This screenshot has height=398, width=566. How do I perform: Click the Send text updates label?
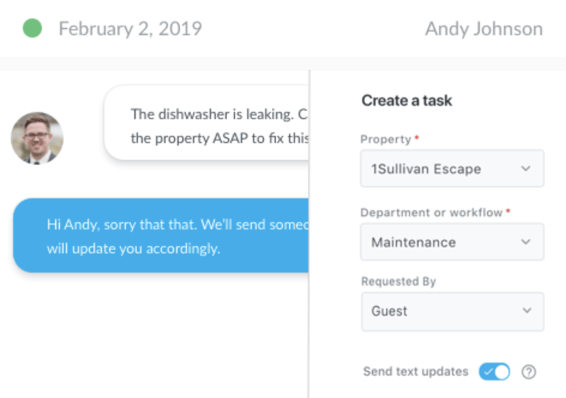click(415, 371)
